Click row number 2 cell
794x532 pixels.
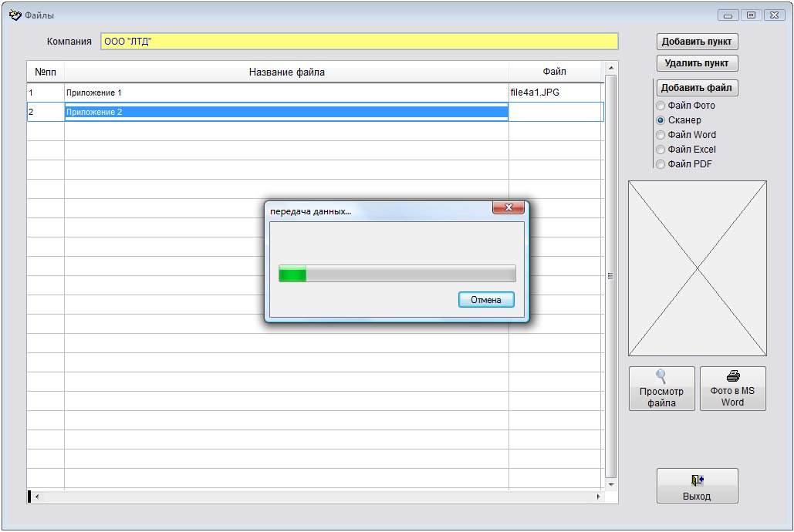click(46, 112)
